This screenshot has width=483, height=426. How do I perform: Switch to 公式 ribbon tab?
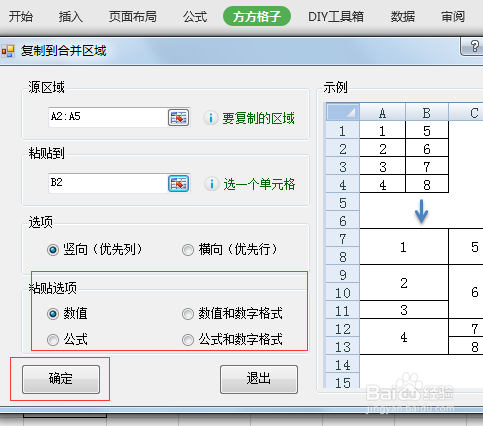[195, 16]
